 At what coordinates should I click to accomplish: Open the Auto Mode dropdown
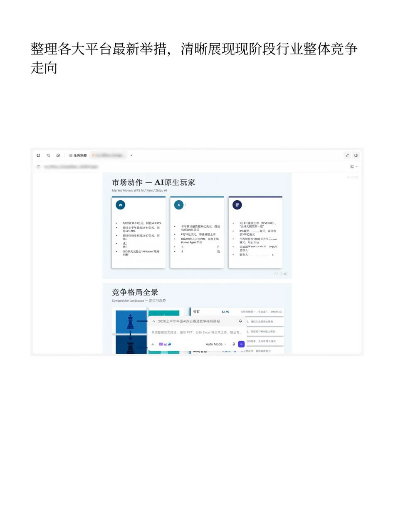216,344
